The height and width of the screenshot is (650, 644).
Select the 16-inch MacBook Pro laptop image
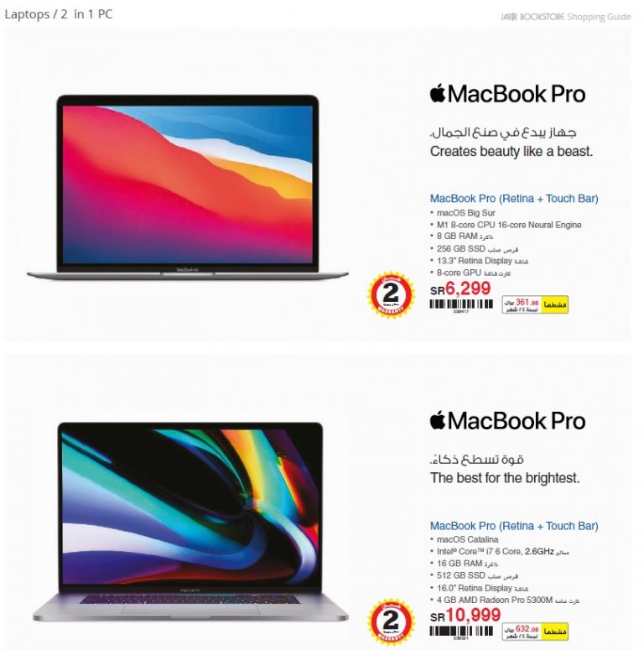coord(190,522)
